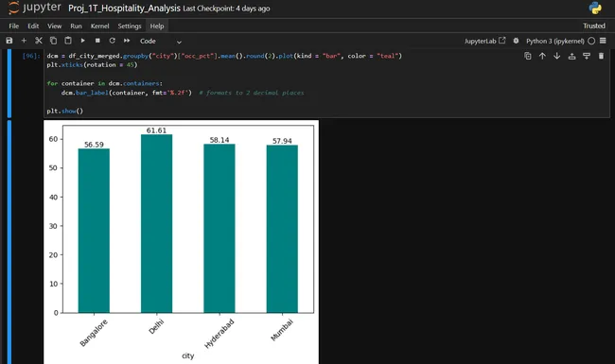615x364 pixels.
Task: Click the 57.94 bar label
Action: [282, 141]
